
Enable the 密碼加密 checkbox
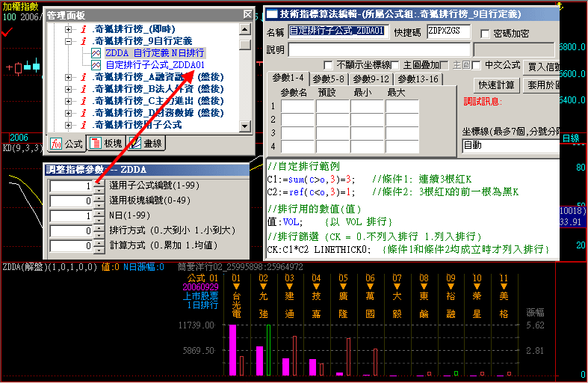tap(486, 33)
